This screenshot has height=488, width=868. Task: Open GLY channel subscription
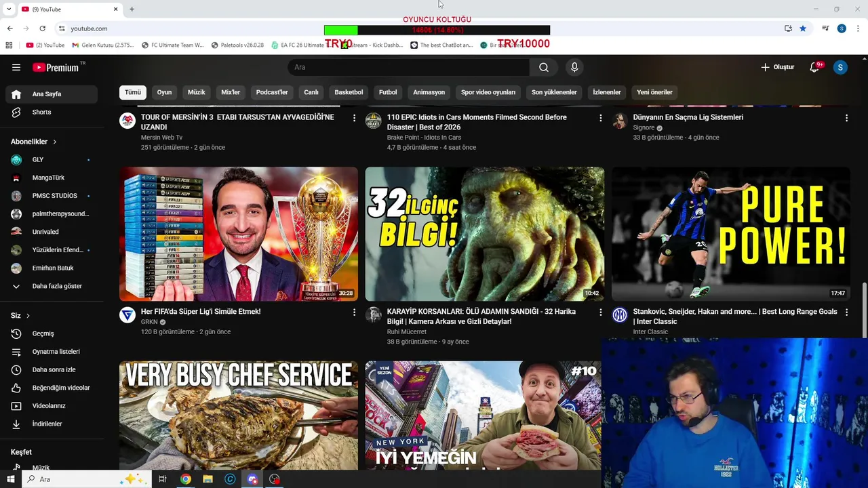click(x=52, y=160)
